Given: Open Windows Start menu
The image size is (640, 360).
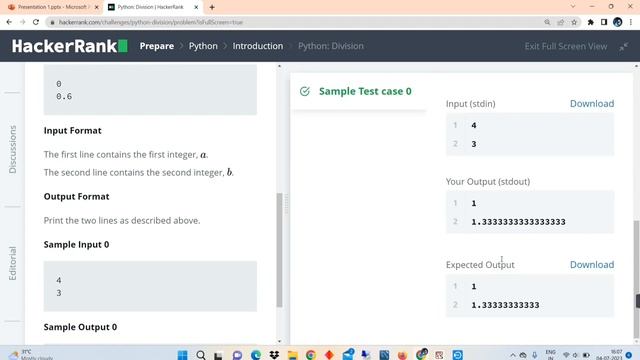Looking at the screenshot, I should tap(182, 355).
